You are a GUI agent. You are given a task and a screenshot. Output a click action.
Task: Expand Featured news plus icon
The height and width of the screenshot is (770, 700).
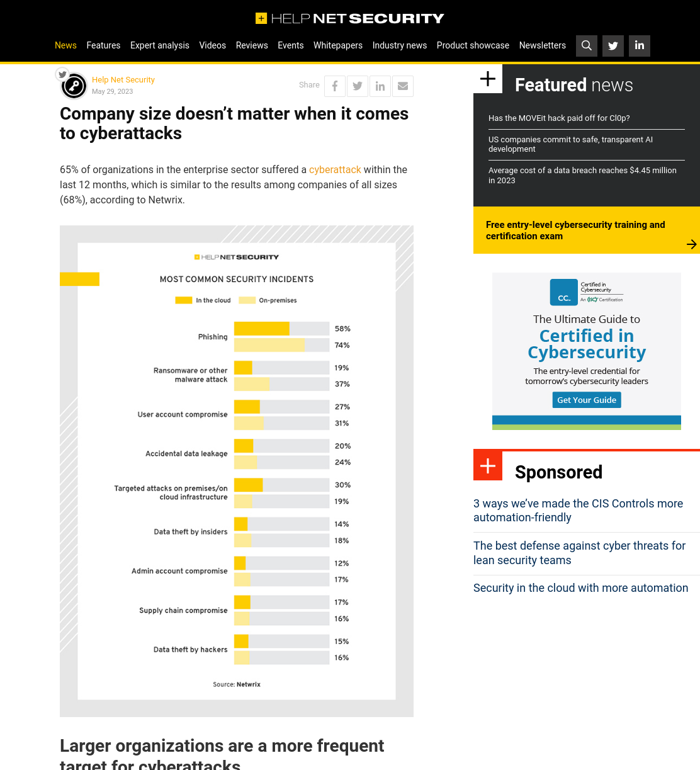tap(488, 79)
